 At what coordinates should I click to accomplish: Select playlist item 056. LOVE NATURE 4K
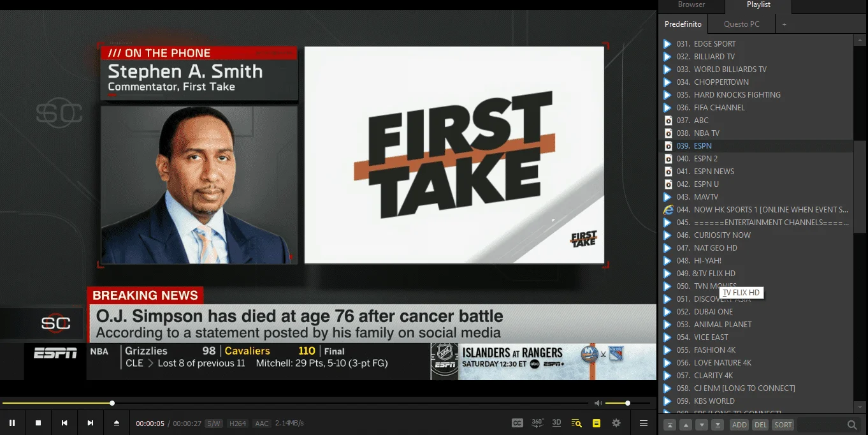[x=756, y=363]
